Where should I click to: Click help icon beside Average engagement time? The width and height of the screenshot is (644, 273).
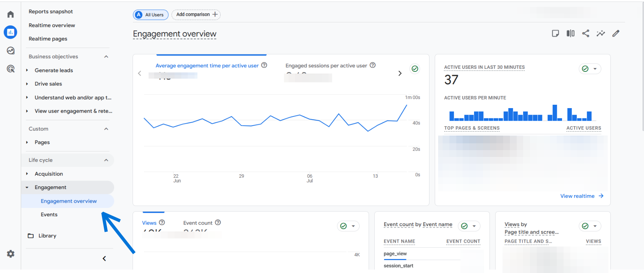(264, 65)
